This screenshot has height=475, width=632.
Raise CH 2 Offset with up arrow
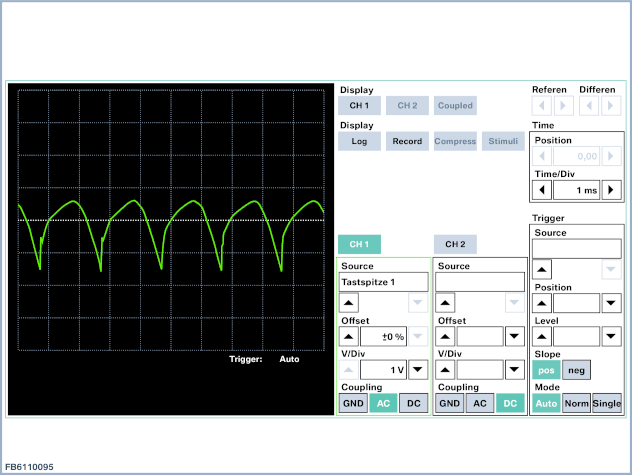coord(445,336)
